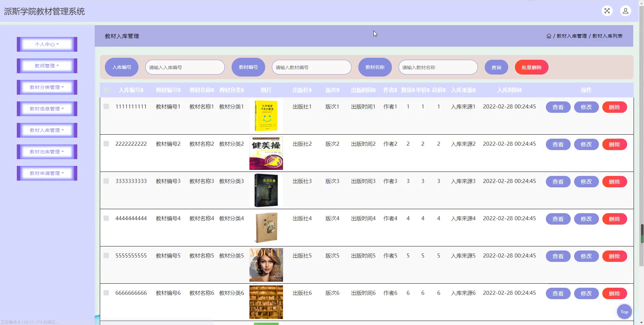
Task: Sort by 教材分类 column arrows
Action: (x=243, y=90)
